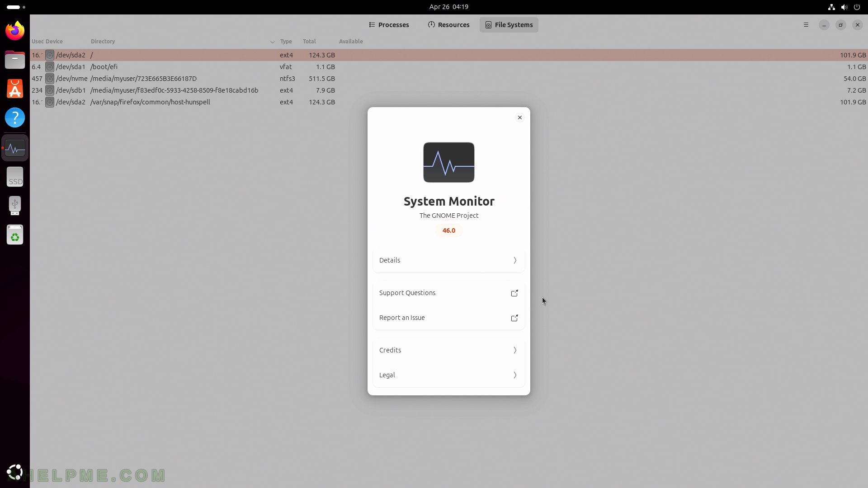Click the volume icon in top bar
Viewport: 868px width, 488px height.
(844, 7)
